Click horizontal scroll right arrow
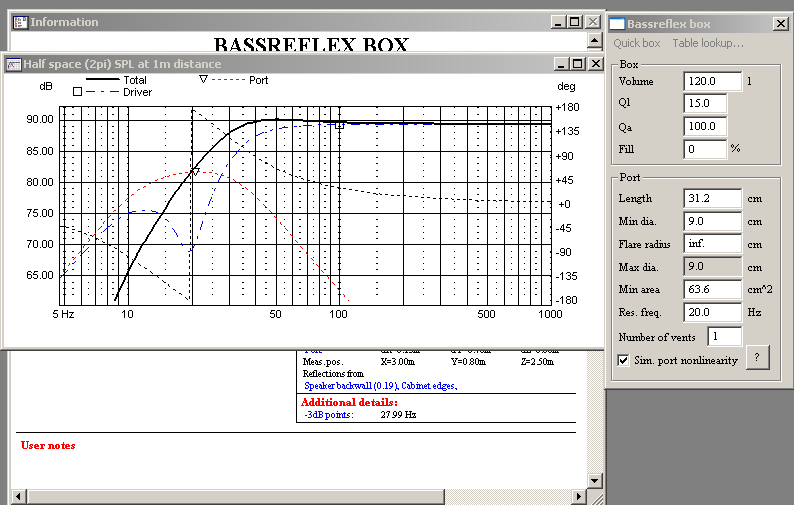This screenshot has height=505, width=794. [x=578, y=496]
